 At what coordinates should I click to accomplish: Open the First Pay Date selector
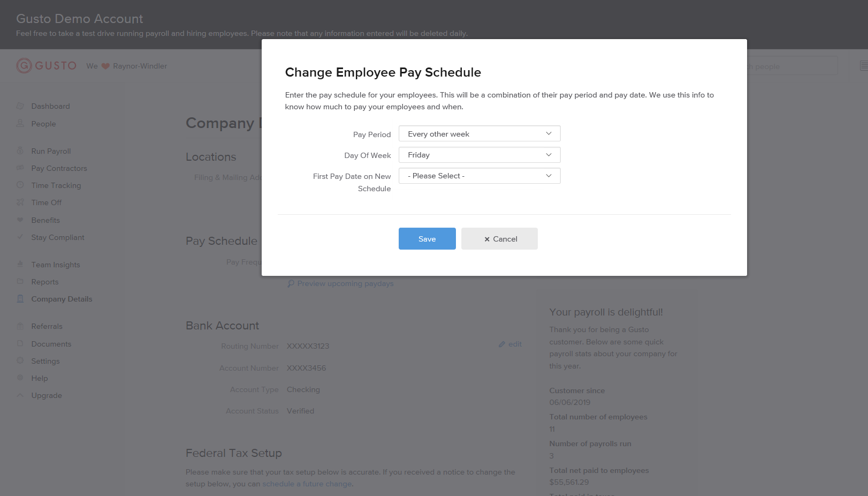478,176
